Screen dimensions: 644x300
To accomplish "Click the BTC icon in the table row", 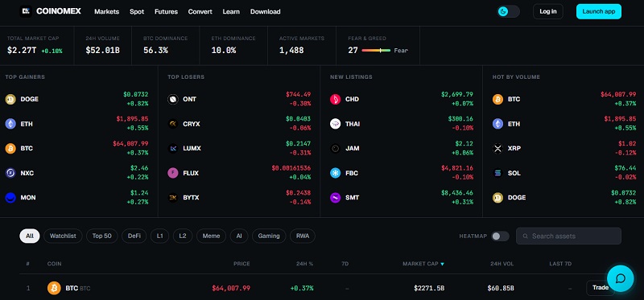I will coord(54,288).
